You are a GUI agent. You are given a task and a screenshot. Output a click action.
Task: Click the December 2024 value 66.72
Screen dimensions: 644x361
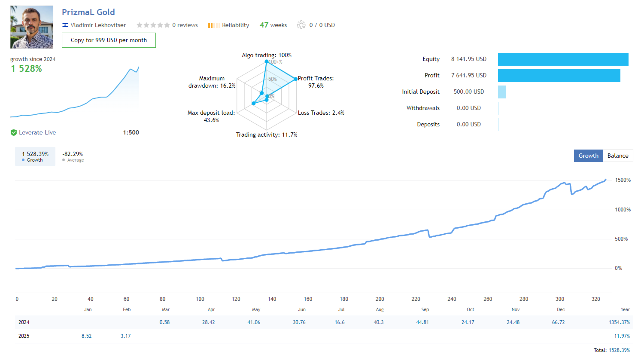coord(558,322)
